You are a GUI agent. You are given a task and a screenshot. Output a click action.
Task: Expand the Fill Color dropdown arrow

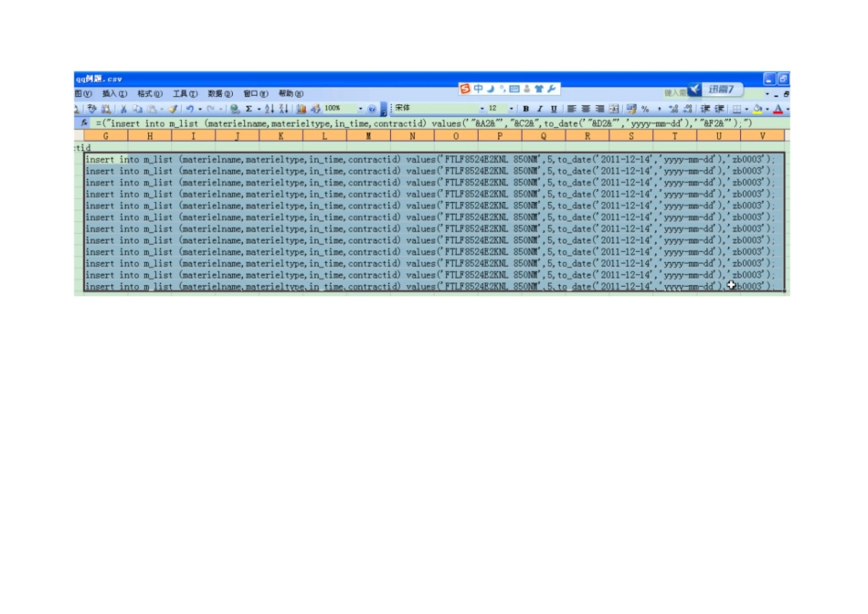point(767,109)
